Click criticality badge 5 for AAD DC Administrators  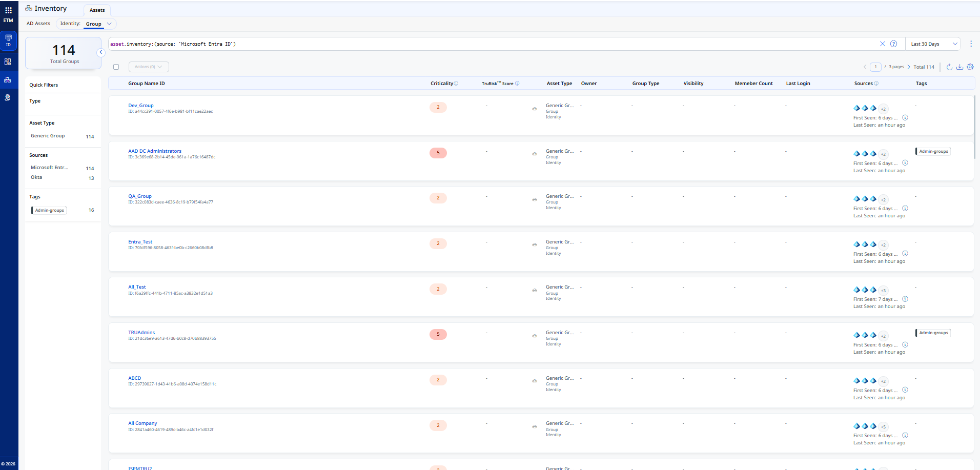tap(438, 153)
